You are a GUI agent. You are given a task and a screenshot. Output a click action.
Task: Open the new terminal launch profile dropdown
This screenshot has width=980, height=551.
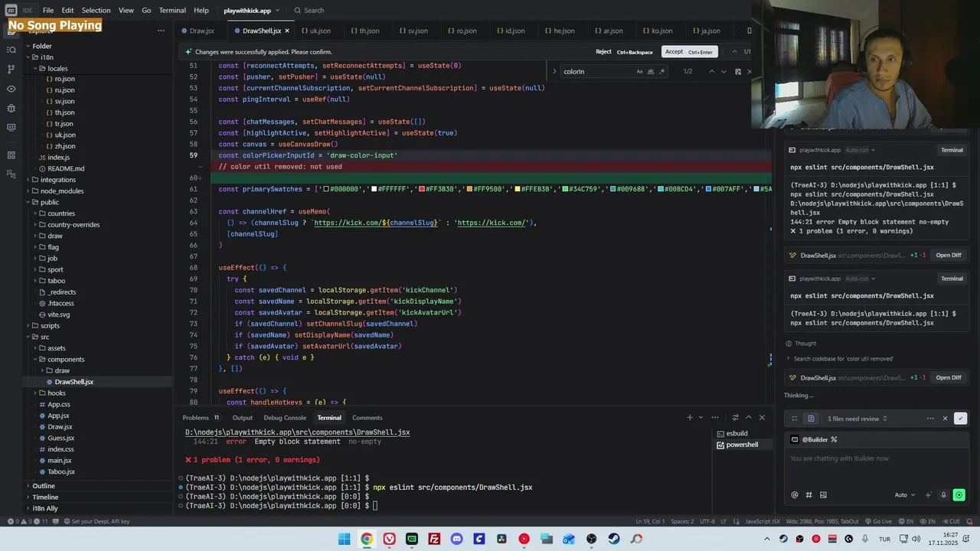[701, 418]
